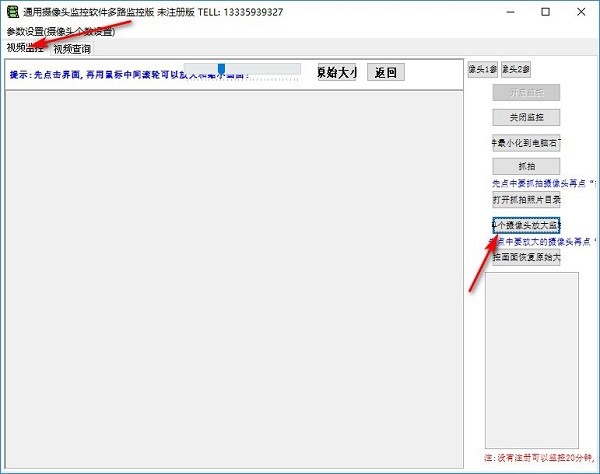The width and height of the screenshot is (600, 474).
Task: Switch to the 视频监控 tab
Action: click(x=25, y=47)
